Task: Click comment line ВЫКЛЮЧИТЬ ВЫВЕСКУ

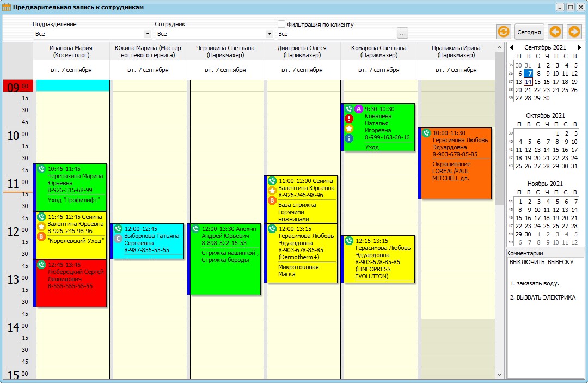Action: coord(542,262)
